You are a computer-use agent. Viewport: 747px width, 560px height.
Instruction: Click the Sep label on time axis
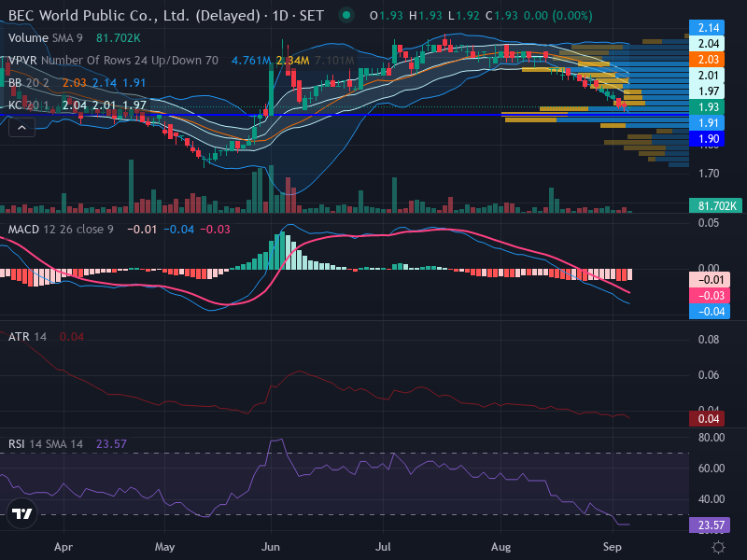coord(613,547)
